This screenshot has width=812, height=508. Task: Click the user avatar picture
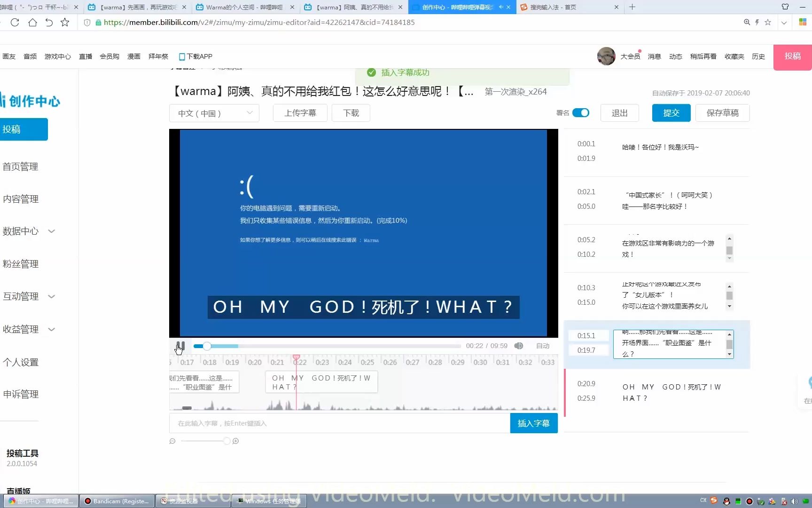pos(606,56)
